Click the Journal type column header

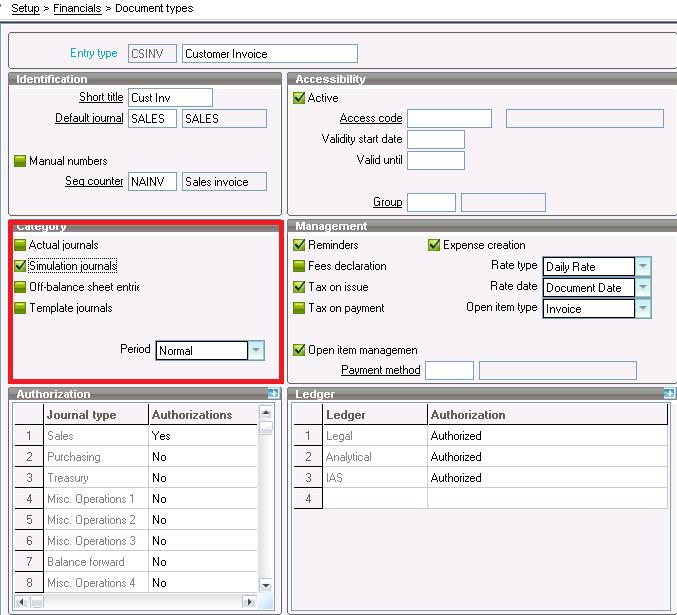pos(96,415)
